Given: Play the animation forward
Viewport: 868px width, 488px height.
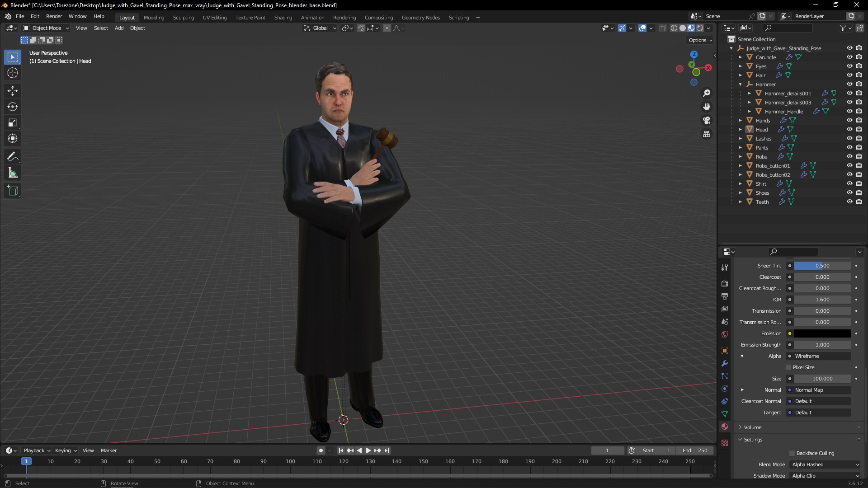Looking at the screenshot, I should tap(368, 450).
